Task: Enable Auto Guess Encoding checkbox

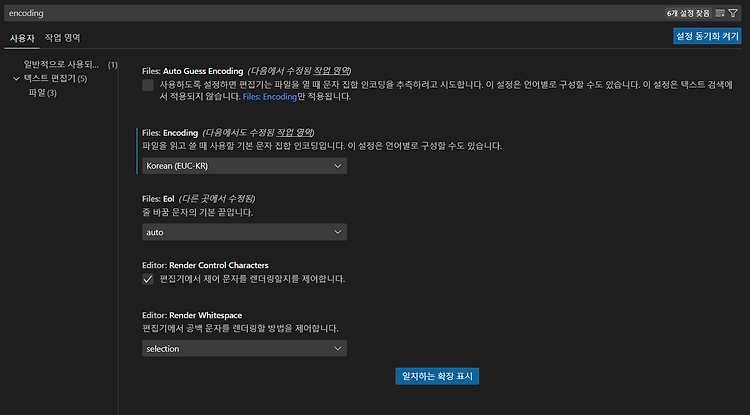Action: point(148,86)
